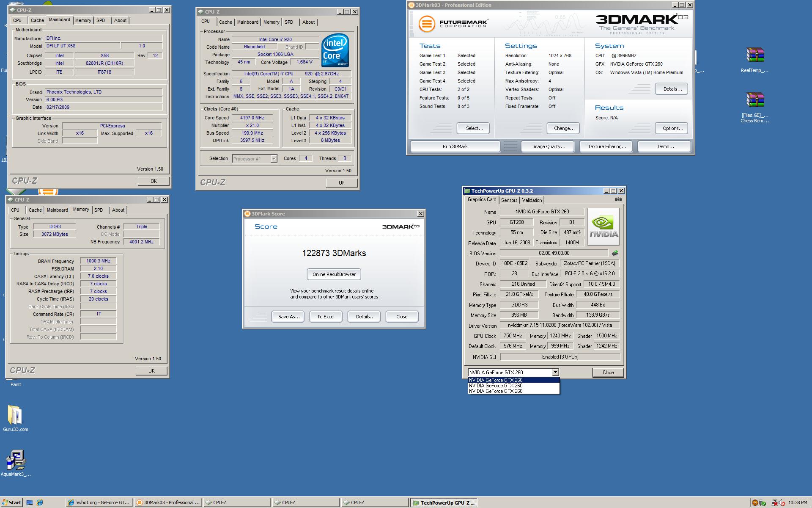This screenshot has height=508, width=812.
Task: Click the NVIDIA logo in GPU-Z
Action: (604, 226)
